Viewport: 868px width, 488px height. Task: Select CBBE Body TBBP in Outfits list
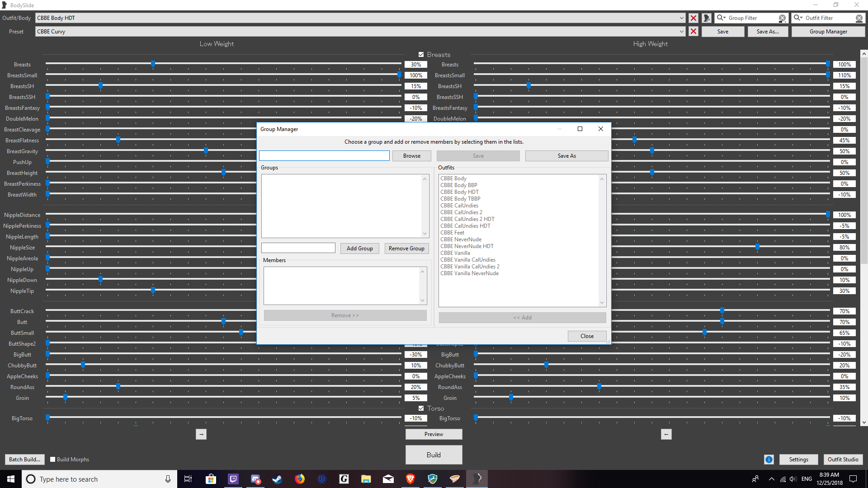click(x=460, y=199)
